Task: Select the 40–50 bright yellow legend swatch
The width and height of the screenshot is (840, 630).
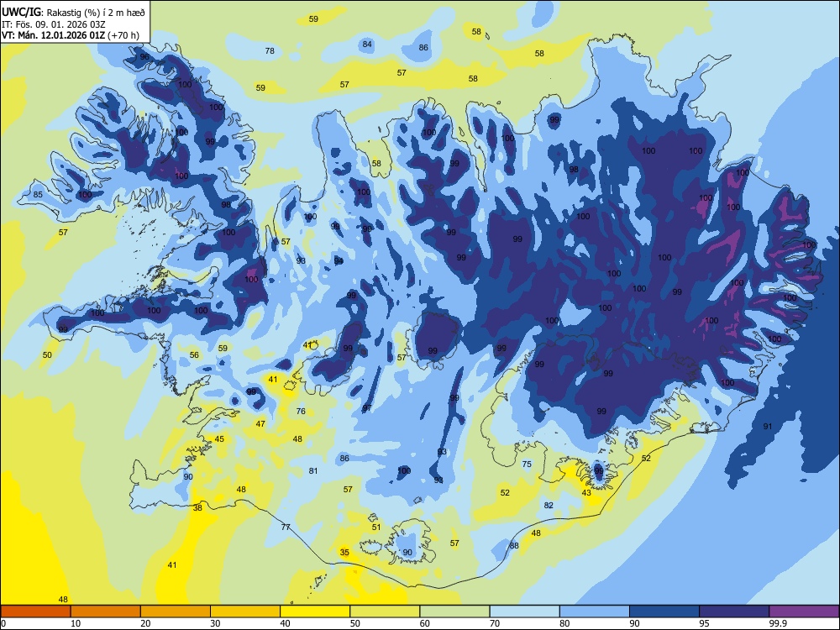Action: pyautogui.click(x=315, y=612)
